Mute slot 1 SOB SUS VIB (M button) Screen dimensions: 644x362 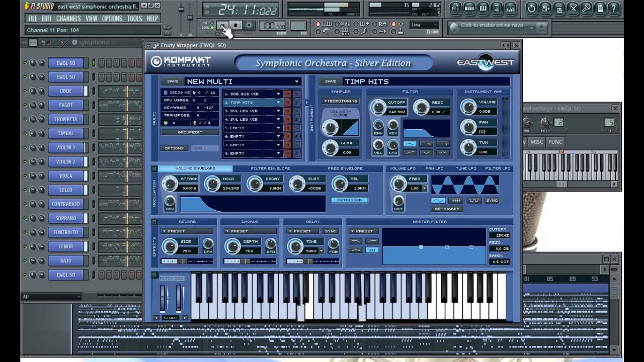click(287, 94)
